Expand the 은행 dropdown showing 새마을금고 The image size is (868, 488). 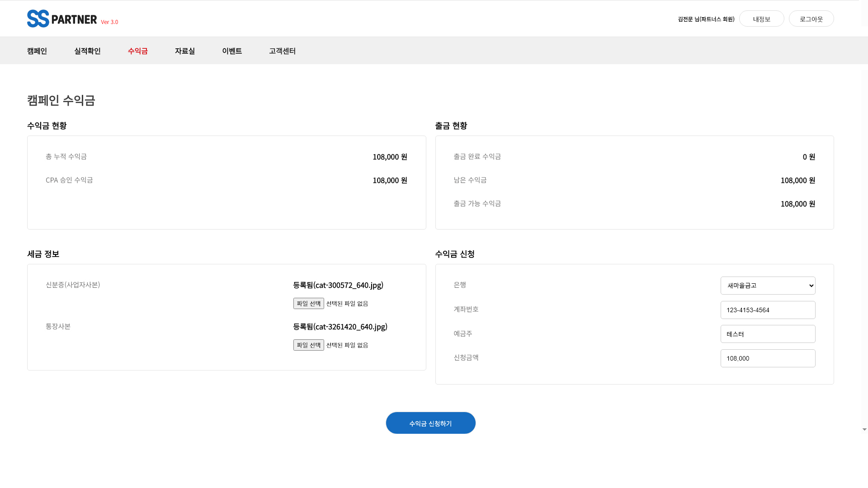pyautogui.click(x=768, y=286)
